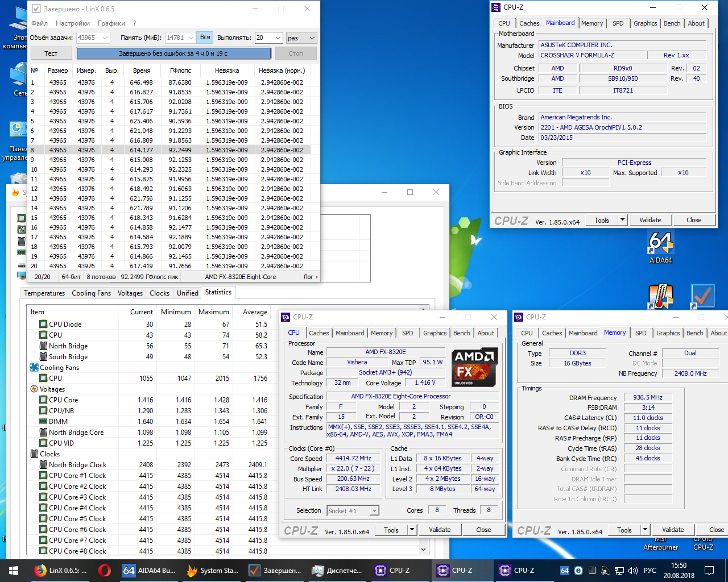Click the green RAM-stick icon at AIDA64 left edge
Screen dimensions: 728x582
tap(22, 252)
